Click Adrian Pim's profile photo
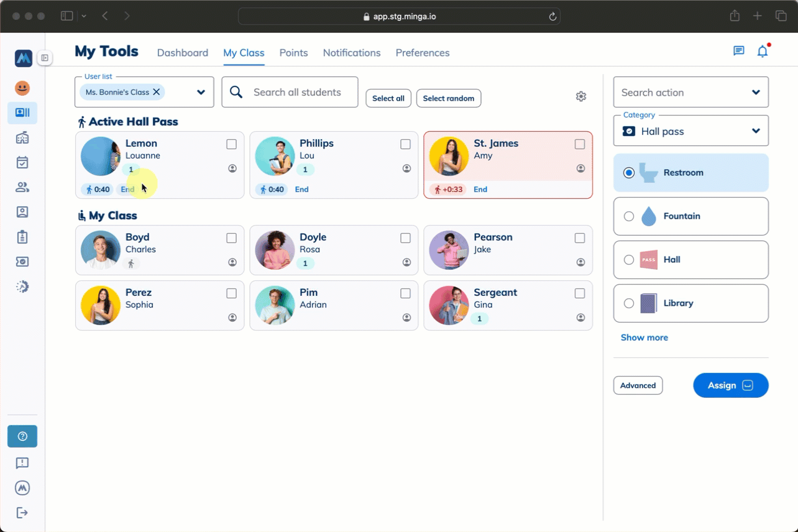Screen dimensions: 798x532 (275, 305)
